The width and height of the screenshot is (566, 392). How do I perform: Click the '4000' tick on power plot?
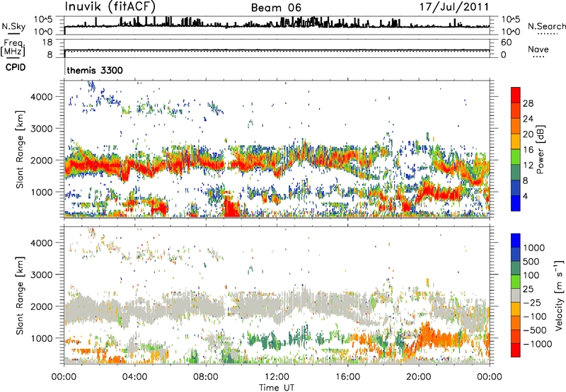click(41, 97)
